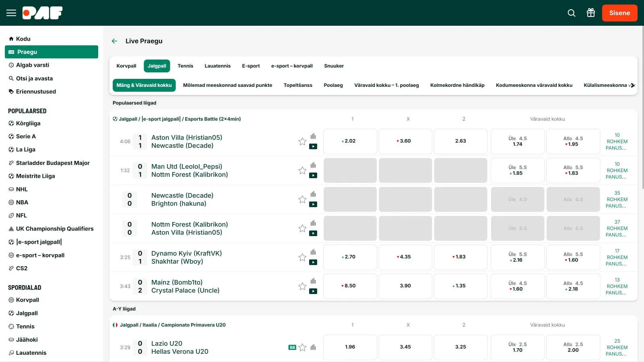Open the gift promotions icon
The image size is (644, 362).
[590, 13]
